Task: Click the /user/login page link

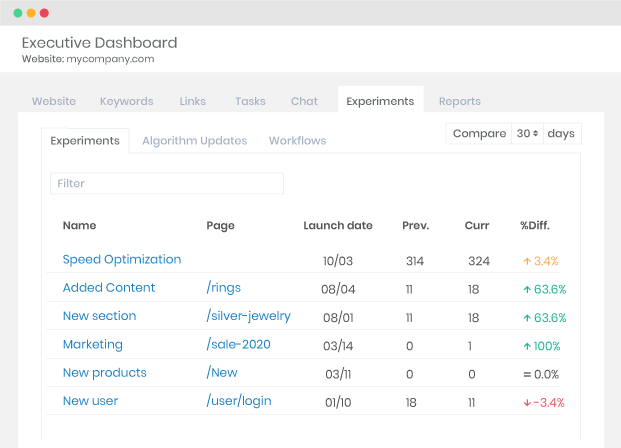Action: click(239, 401)
